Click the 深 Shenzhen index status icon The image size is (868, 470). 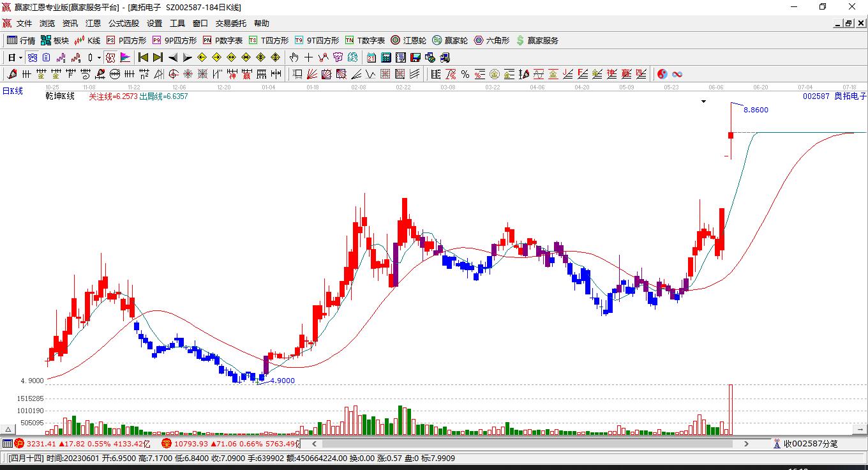(x=166, y=443)
